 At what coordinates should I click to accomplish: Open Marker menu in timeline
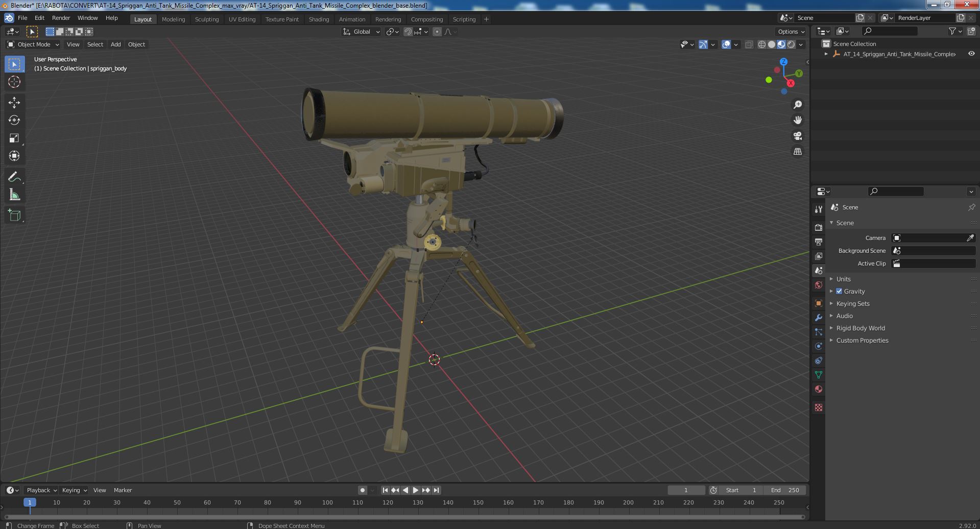pos(123,490)
